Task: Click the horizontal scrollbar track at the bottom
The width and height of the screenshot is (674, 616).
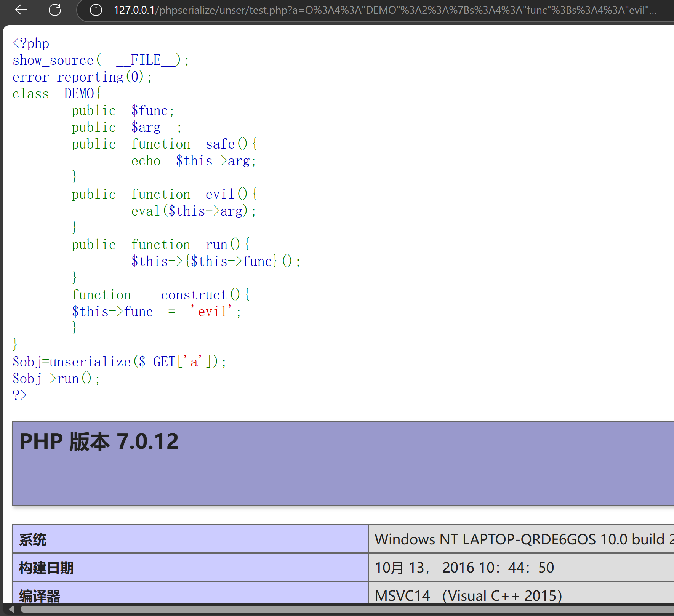Action: (347, 609)
